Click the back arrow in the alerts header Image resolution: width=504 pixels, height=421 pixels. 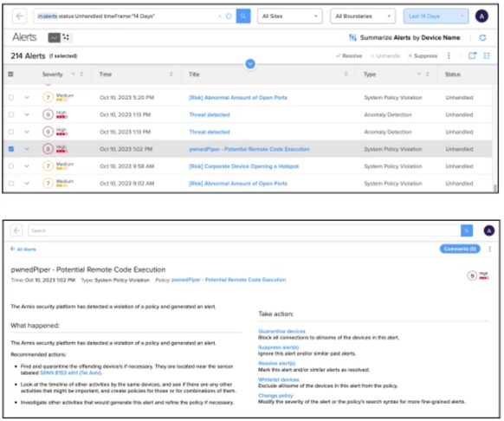pyautogui.click(x=19, y=16)
